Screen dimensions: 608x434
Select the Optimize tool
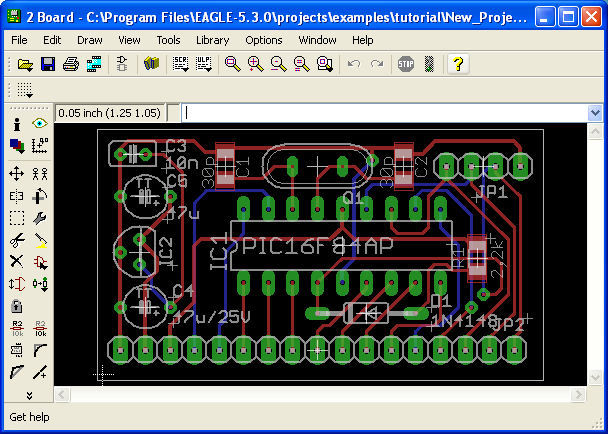pos(40,373)
